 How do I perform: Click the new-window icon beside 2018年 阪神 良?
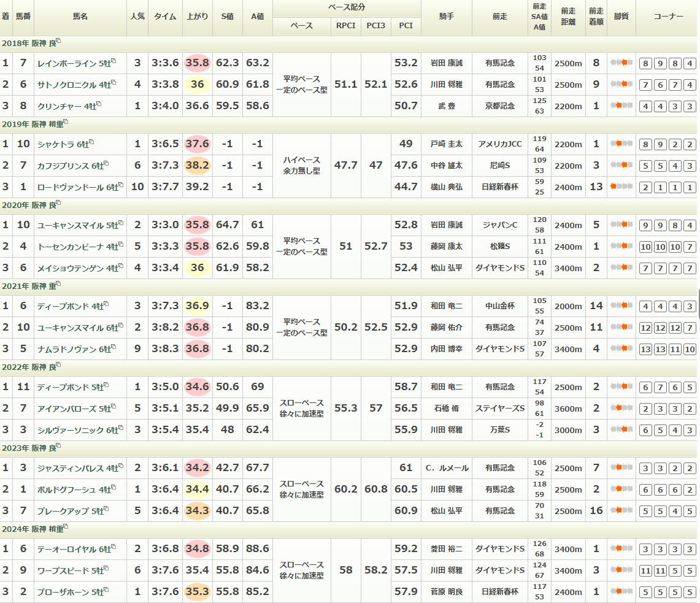(x=58, y=42)
